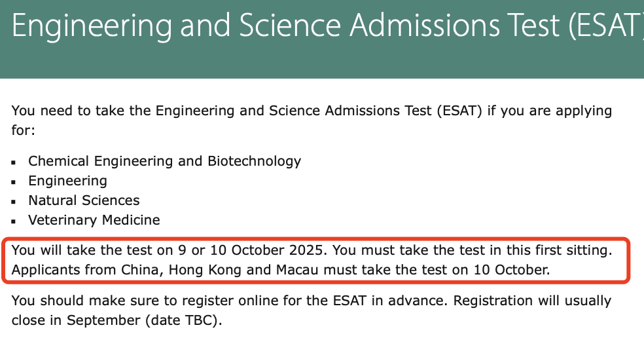Click "10 October" at the end of the highlighted box
This screenshot has width=644, height=338.
(511, 270)
